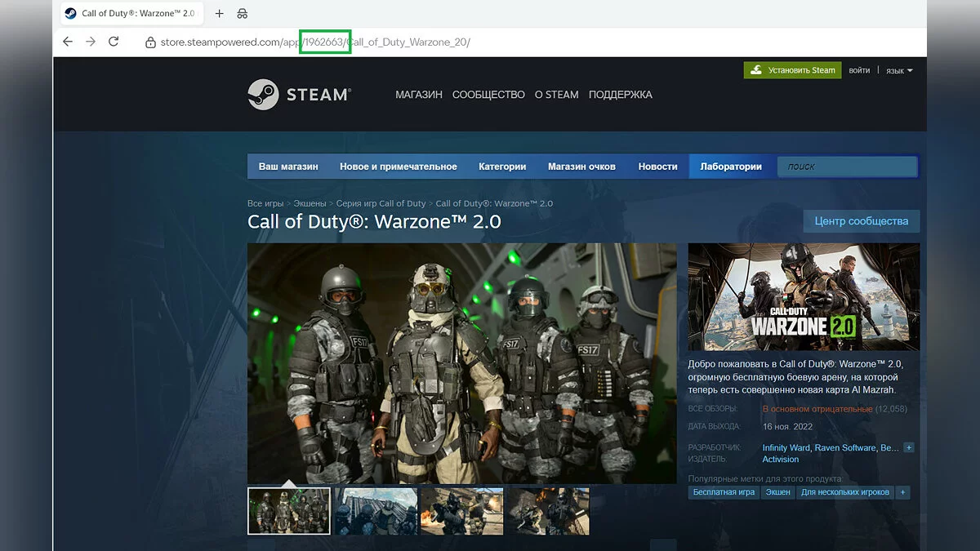Reload the page with refresh icon
Screen dimensions: 980x551
(x=114, y=42)
